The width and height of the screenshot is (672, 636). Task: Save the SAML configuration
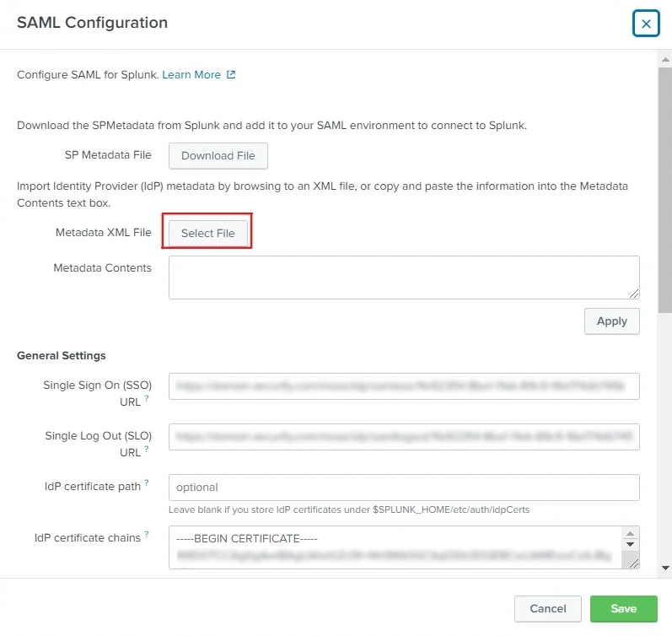click(x=623, y=609)
